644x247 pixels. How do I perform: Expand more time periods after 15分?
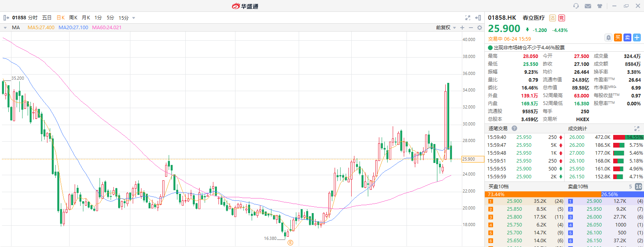(x=134, y=18)
